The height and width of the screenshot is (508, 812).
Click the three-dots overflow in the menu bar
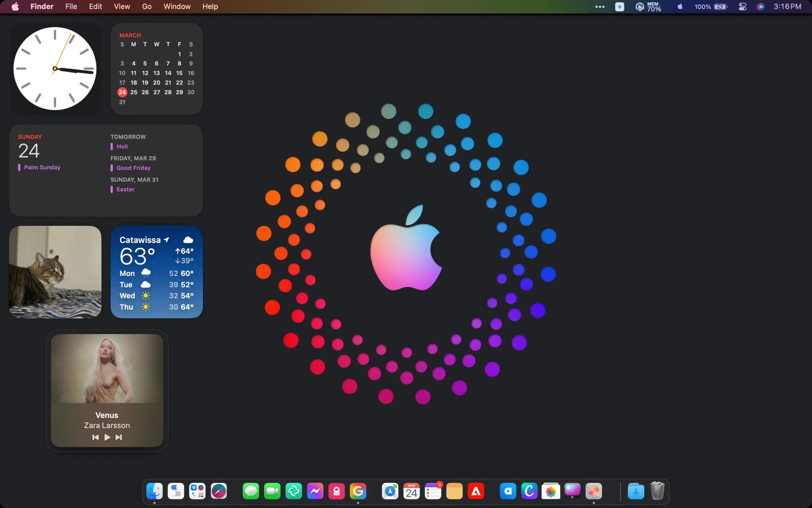click(x=600, y=7)
